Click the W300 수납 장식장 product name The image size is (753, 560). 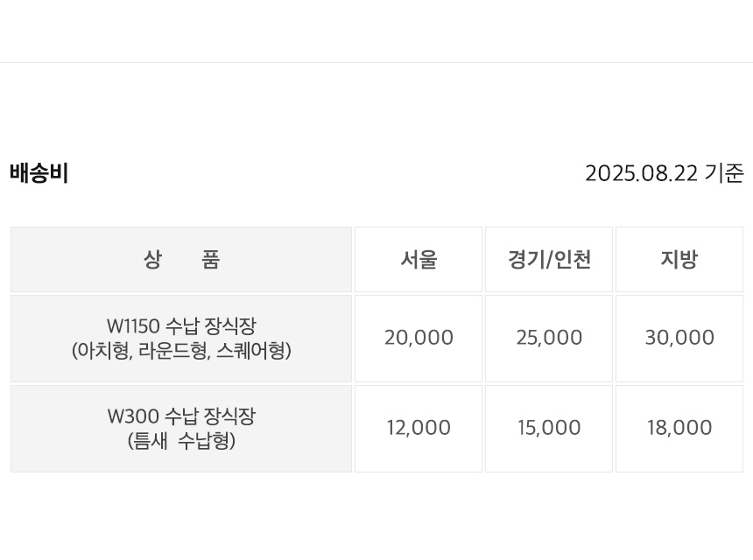click(181, 416)
